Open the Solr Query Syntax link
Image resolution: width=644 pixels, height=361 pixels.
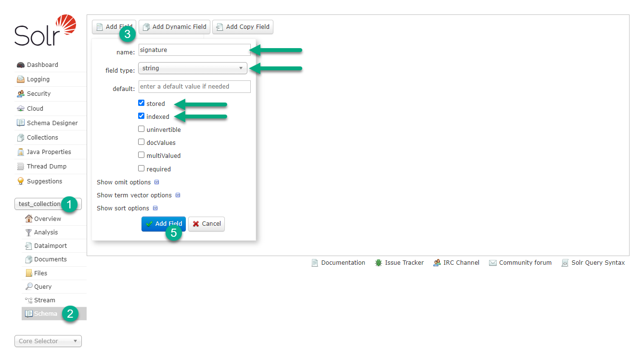(x=598, y=263)
